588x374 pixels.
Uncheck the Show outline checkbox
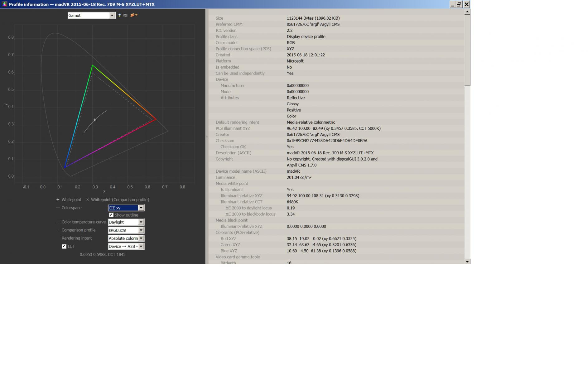coord(111,215)
